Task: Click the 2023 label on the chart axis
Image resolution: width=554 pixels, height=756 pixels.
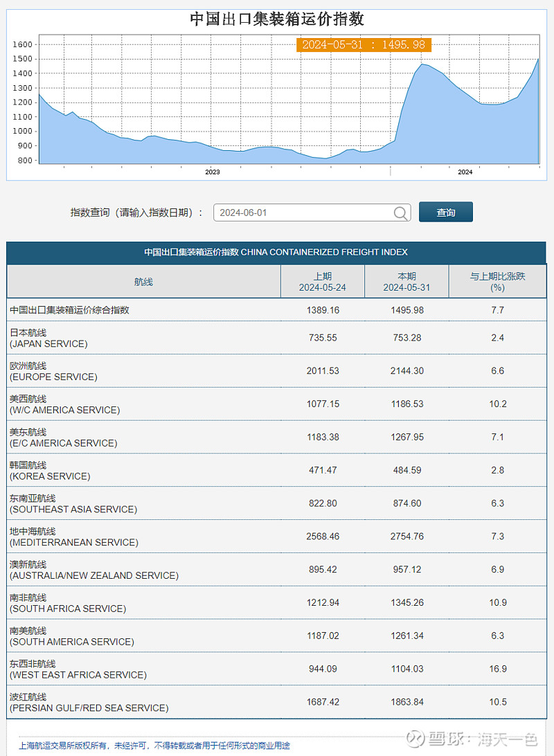Action: coord(212,172)
